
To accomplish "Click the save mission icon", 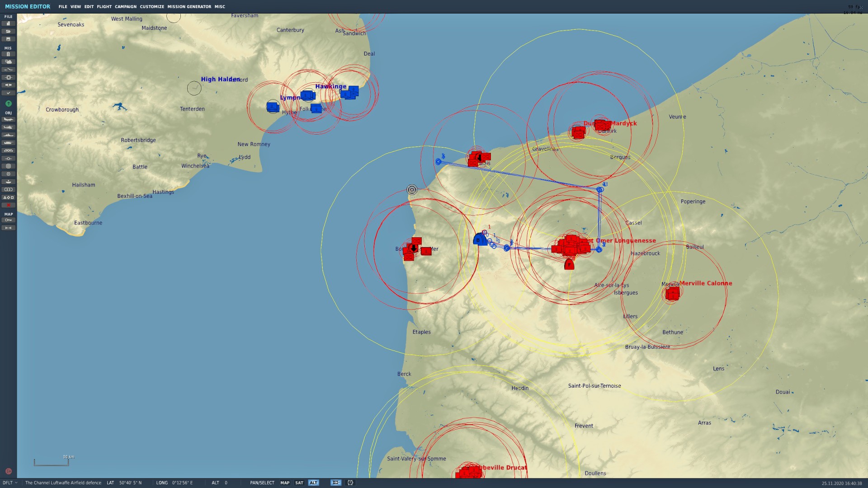I will click(8, 39).
